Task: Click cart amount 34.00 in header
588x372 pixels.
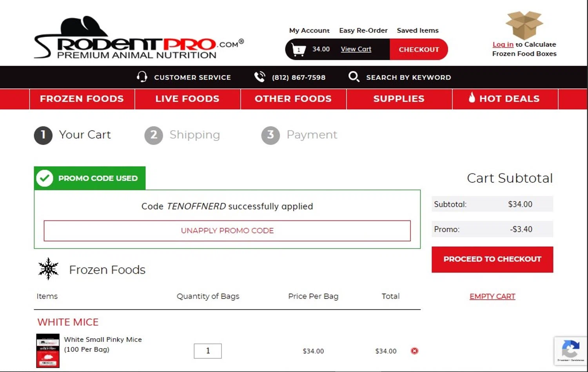Action: [321, 49]
